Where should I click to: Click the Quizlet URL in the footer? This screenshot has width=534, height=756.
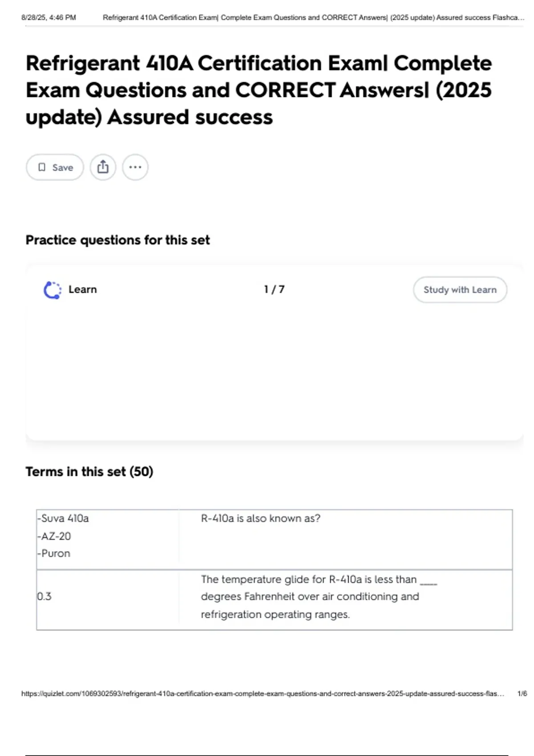click(263, 693)
